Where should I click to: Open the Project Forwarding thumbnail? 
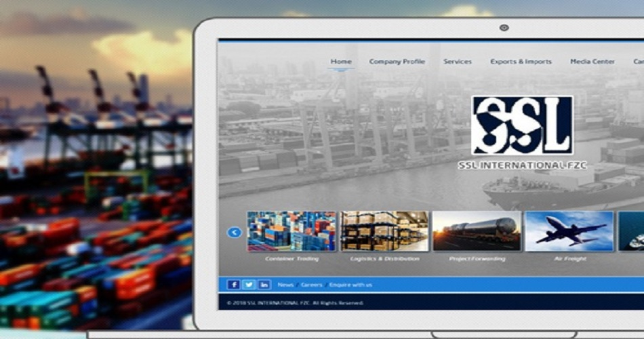tap(477, 231)
